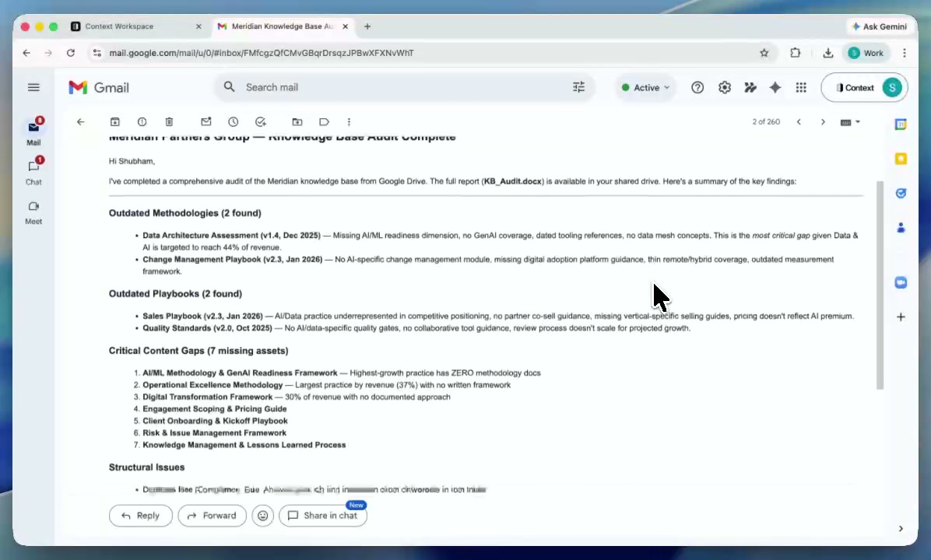Click the Reply button
Viewport: 931px width, 560px height.
141,516
